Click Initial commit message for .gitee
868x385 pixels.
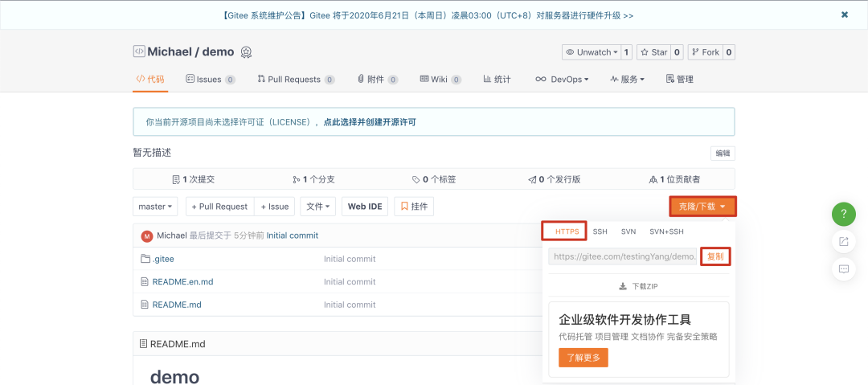(x=350, y=259)
